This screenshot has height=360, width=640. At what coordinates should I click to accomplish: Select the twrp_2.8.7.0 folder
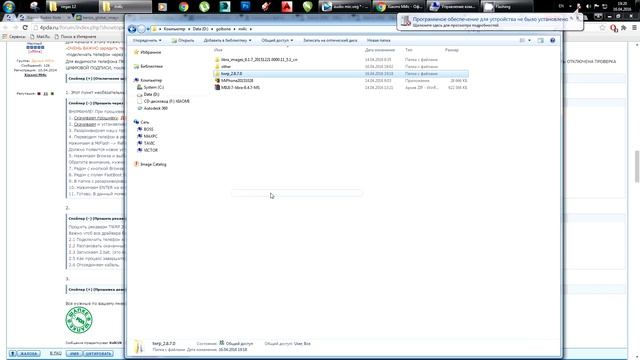click(341, 73)
